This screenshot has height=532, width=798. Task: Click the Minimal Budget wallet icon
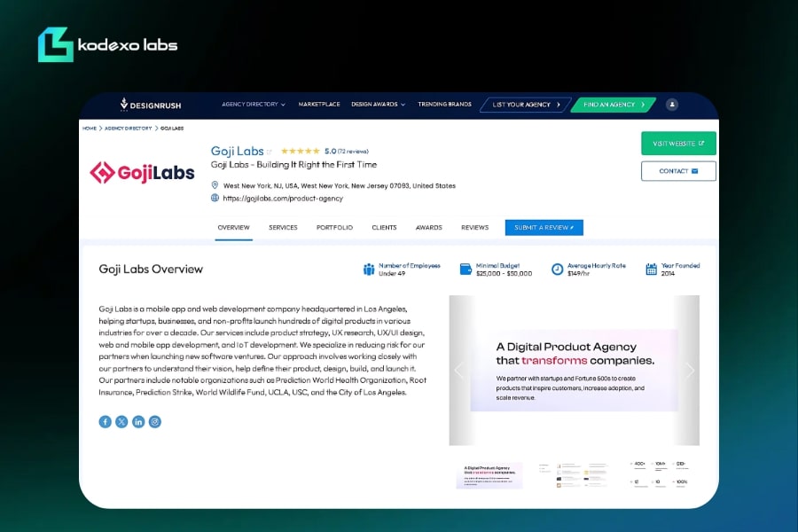465,269
